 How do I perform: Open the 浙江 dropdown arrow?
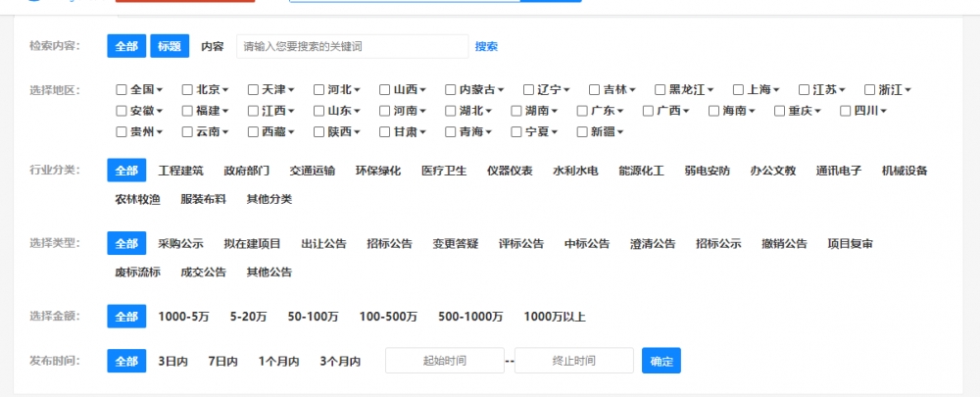point(907,90)
